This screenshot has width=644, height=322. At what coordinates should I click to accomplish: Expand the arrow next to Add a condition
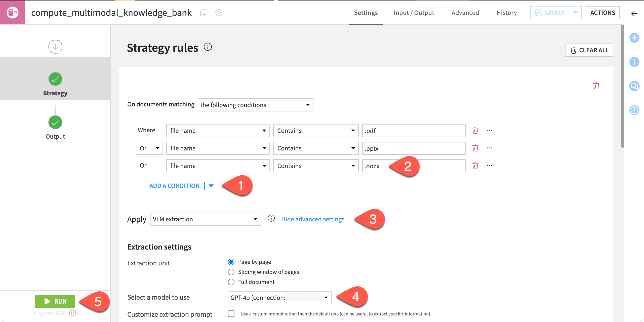click(211, 186)
